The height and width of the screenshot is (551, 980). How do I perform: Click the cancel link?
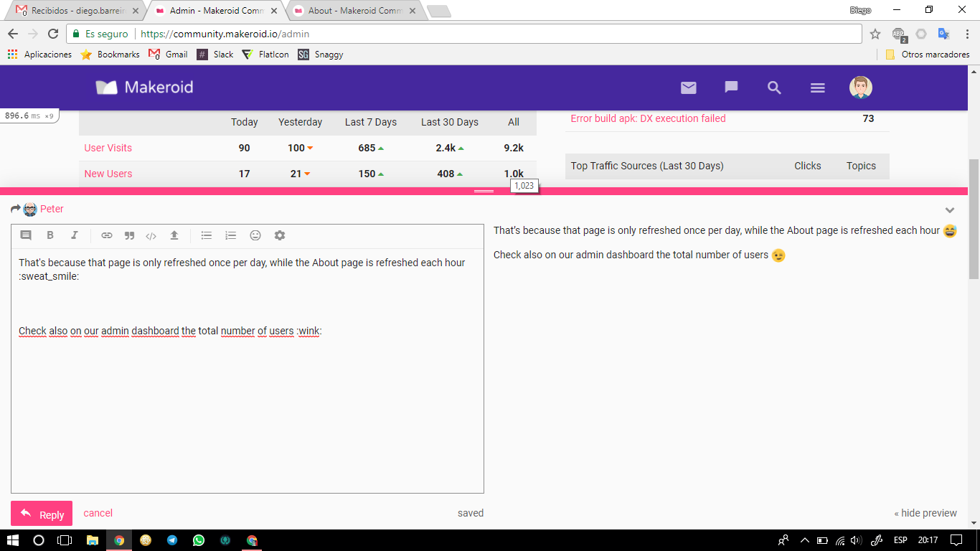[98, 513]
